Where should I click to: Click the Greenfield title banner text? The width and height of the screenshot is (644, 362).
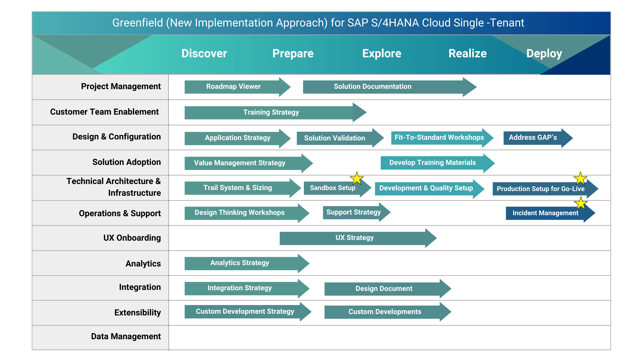click(x=318, y=23)
